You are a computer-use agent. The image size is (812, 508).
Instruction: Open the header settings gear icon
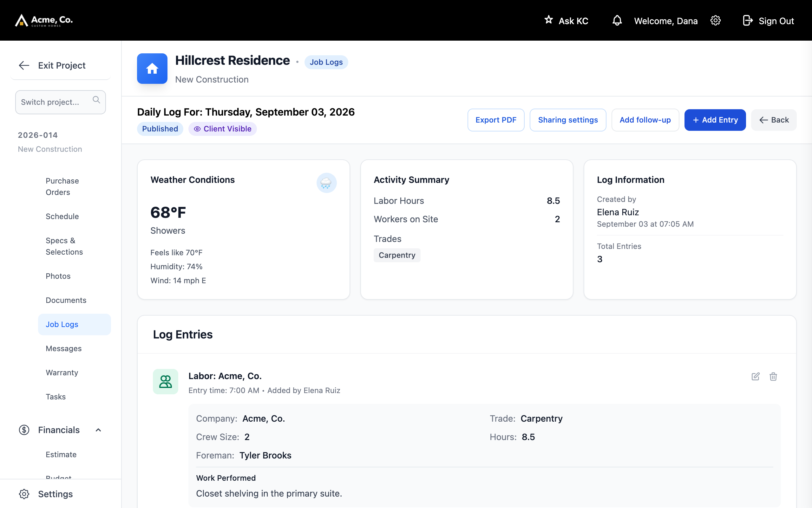(715, 21)
